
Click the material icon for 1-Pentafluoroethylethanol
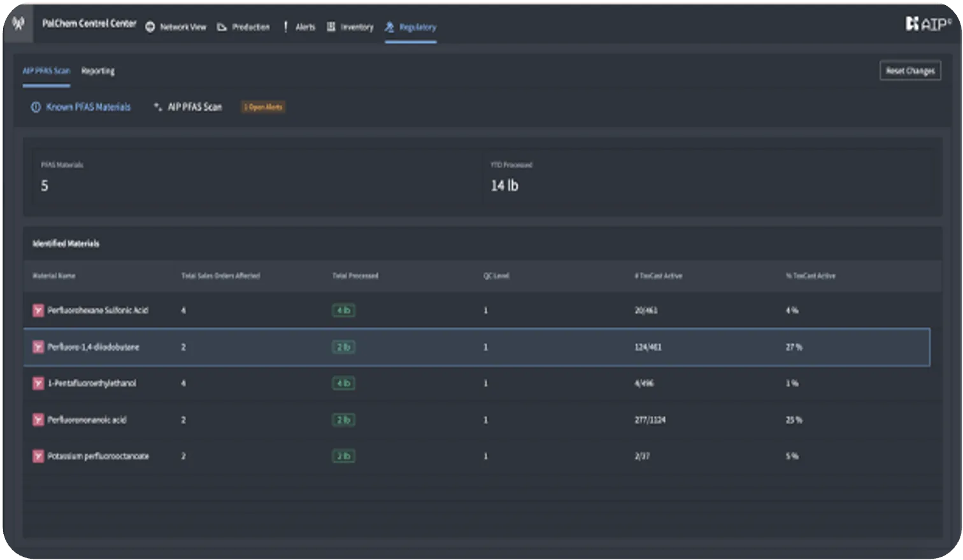tap(38, 383)
